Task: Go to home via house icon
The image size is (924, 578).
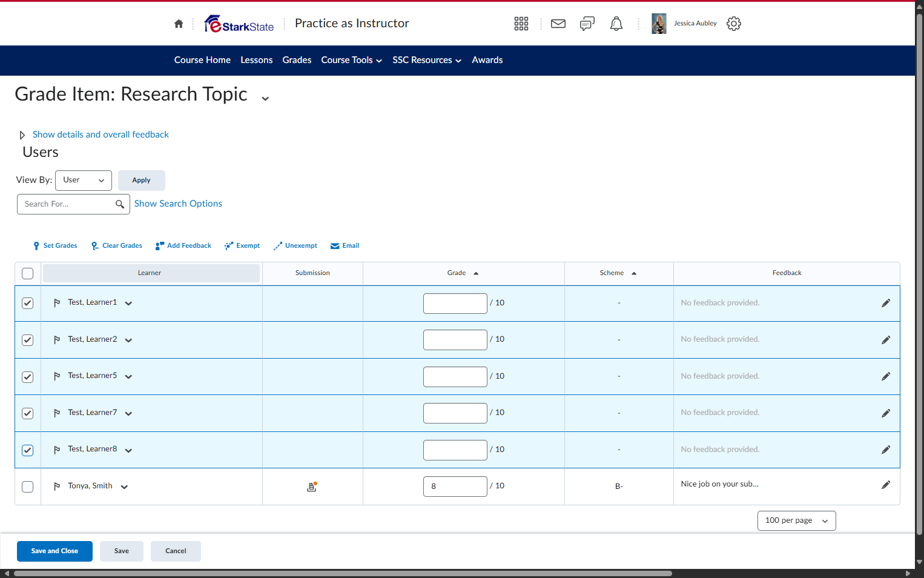Action: [x=179, y=24]
